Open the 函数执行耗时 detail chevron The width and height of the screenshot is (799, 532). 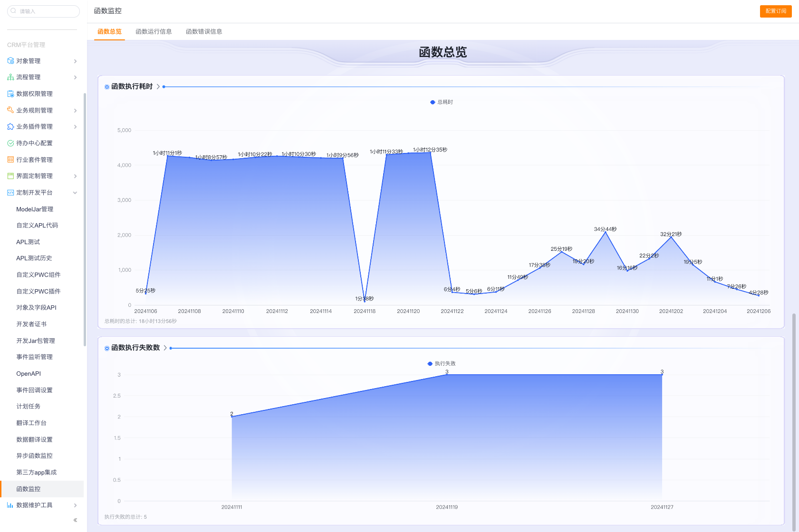[158, 86]
